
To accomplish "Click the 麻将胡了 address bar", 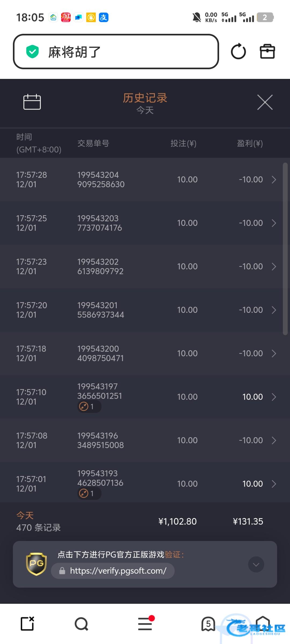I will (116, 52).
